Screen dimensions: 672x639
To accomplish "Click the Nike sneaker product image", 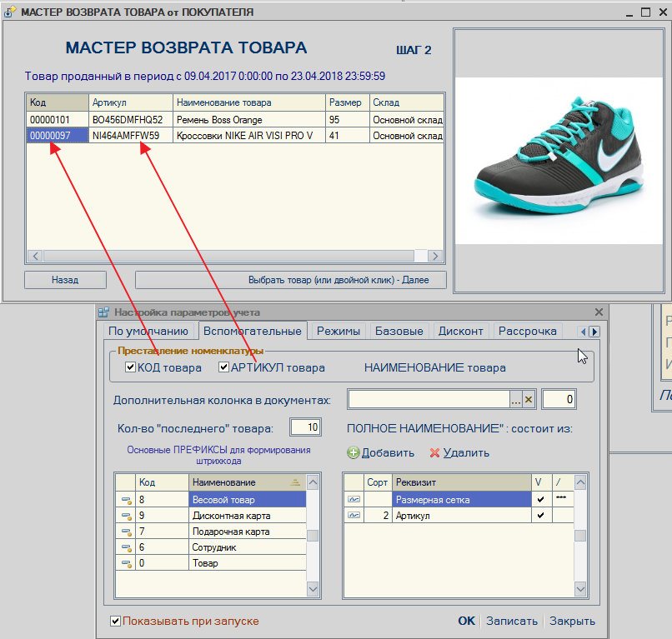I will pyautogui.click(x=559, y=161).
